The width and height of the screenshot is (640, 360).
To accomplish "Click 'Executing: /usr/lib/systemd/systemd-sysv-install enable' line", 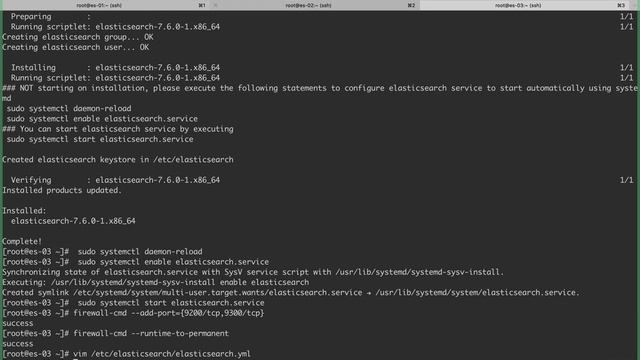I will point(156,282).
